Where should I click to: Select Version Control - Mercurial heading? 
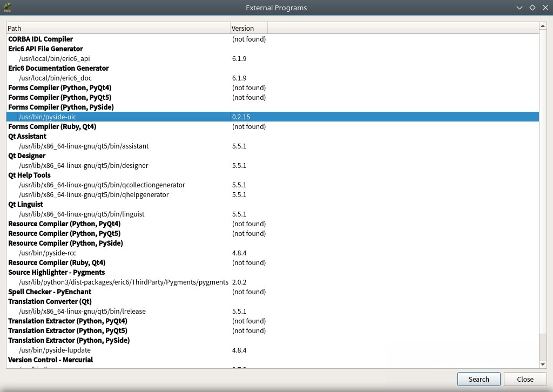273,360
